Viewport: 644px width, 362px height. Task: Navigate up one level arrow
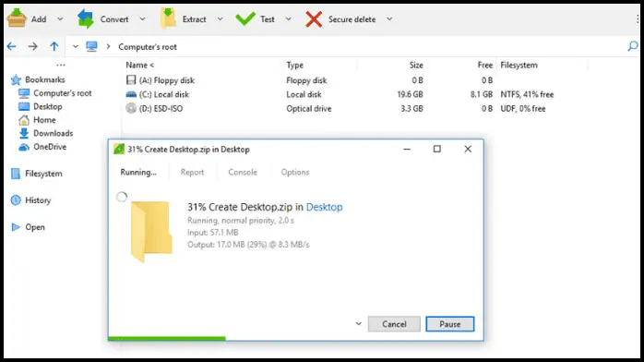point(54,46)
